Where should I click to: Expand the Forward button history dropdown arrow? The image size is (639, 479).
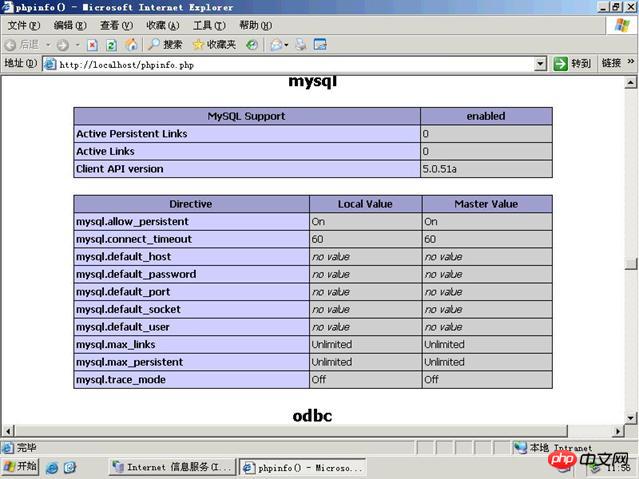tap(77, 45)
